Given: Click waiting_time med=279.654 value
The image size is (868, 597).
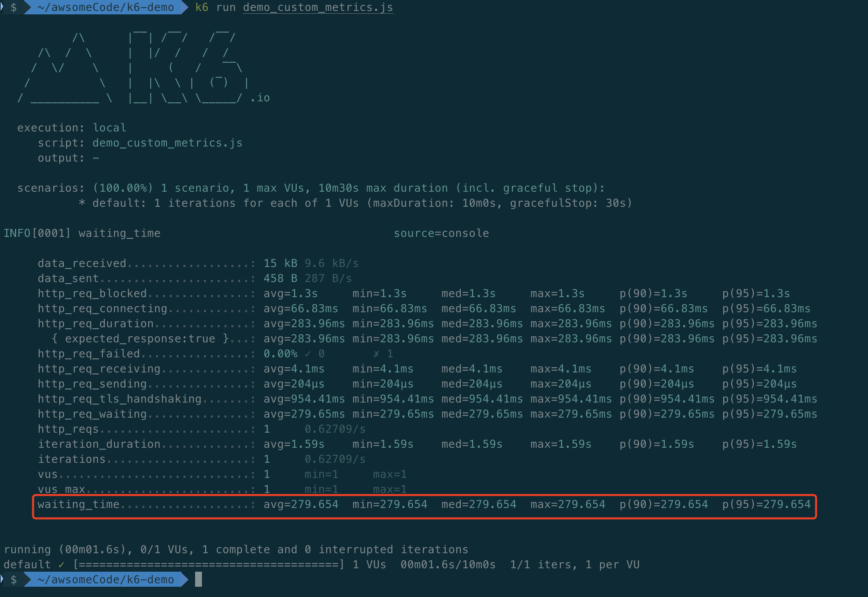Looking at the screenshot, I should pyautogui.click(x=479, y=504).
